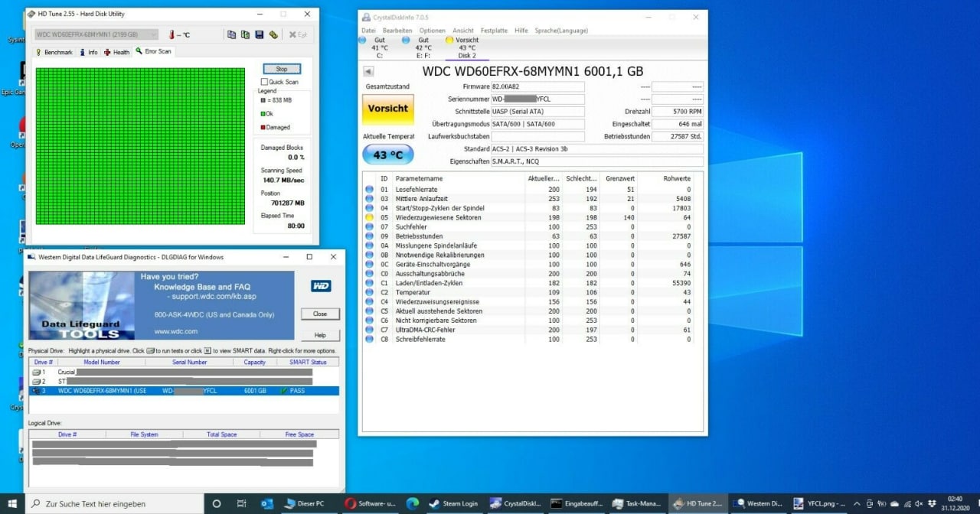Select Error Scan tab in HD Tune
Image resolution: width=980 pixels, height=514 pixels.
click(x=154, y=51)
